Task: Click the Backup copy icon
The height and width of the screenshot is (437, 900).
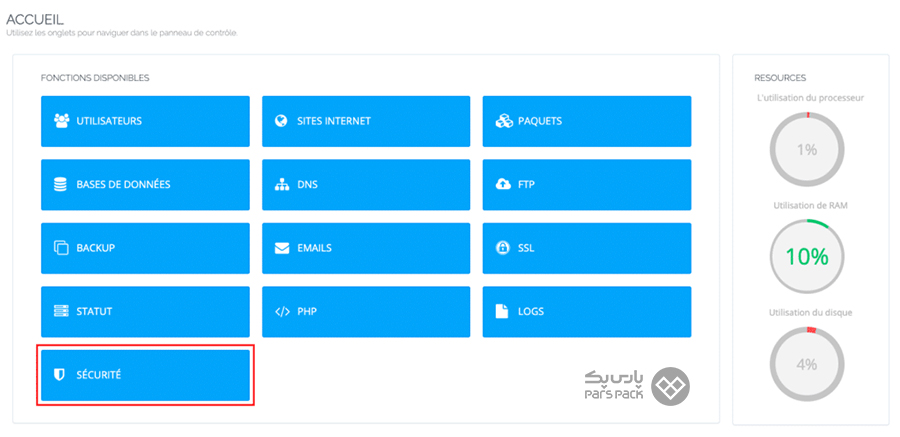Action: [x=60, y=248]
